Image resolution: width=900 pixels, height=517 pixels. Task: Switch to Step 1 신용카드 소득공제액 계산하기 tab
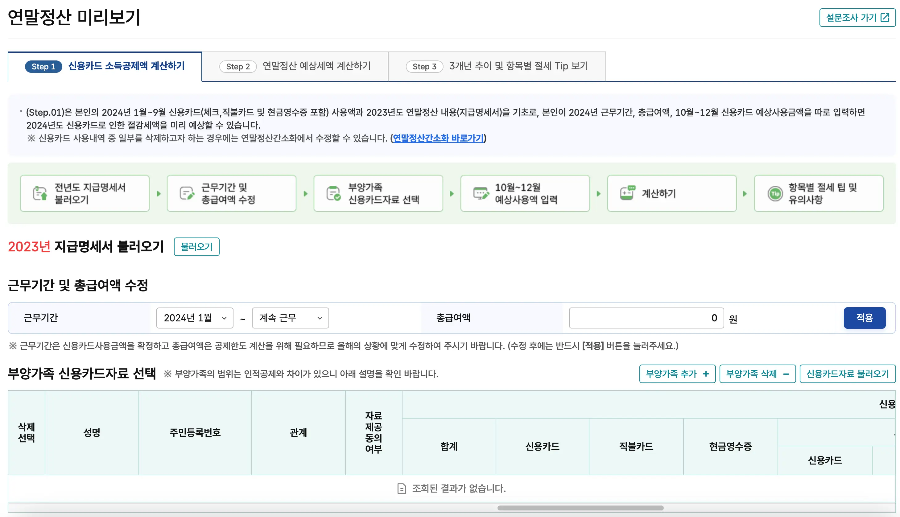tap(104, 67)
